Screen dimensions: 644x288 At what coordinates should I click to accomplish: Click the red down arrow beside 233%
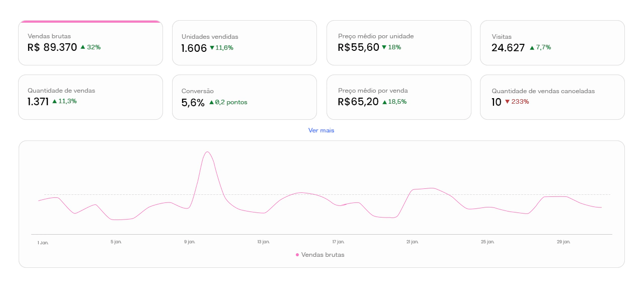coord(507,102)
